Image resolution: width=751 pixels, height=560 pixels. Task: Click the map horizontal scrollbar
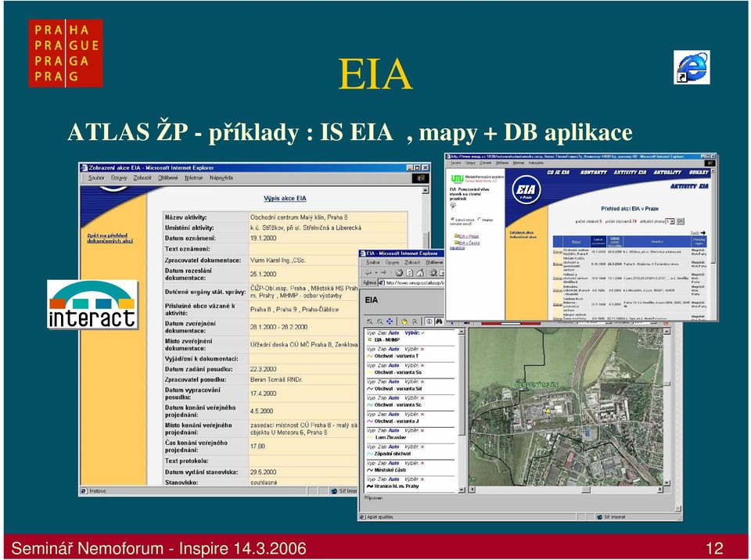[566, 490]
